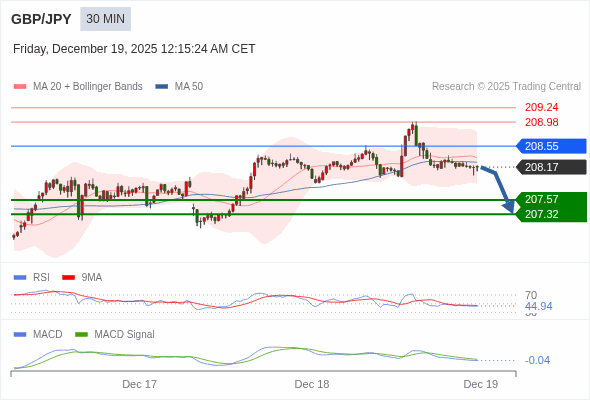
Task: Click the RSI 70 level label
Action: pos(531,295)
